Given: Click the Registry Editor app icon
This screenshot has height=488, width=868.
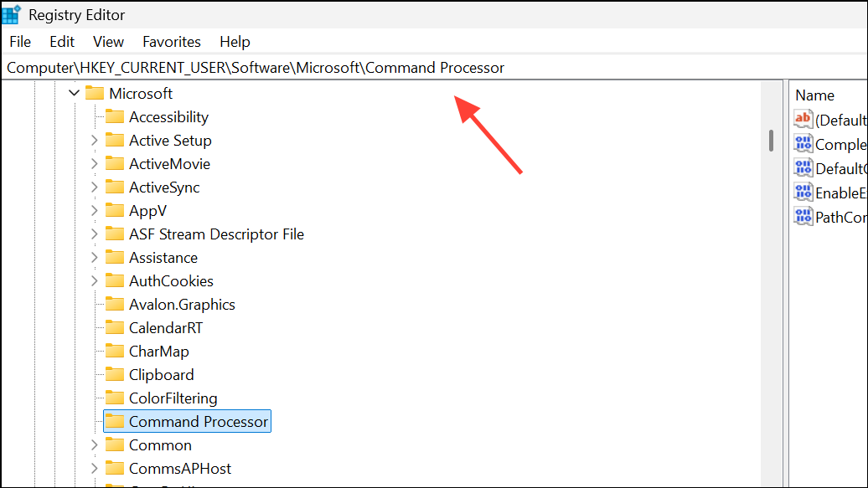Looking at the screenshot, I should (x=11, y=14).
